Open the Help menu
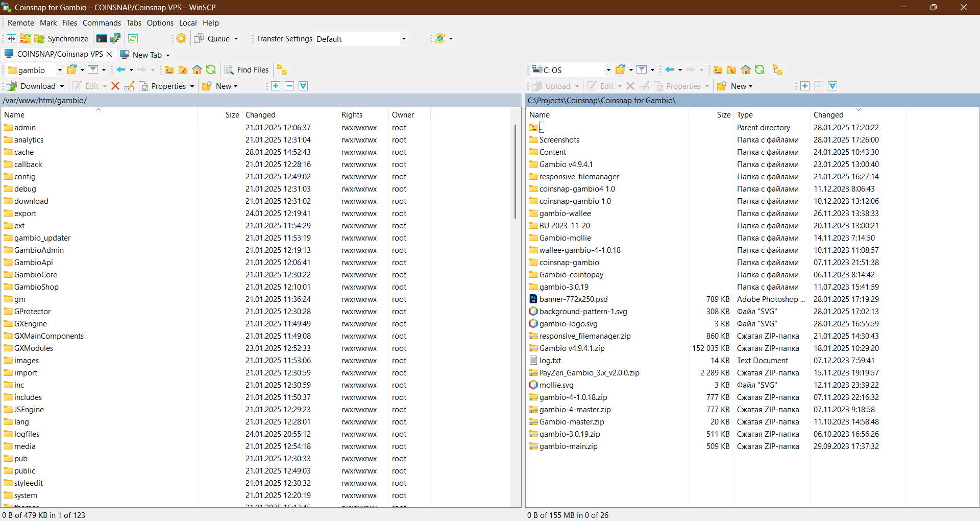980x521 pixels. tap(211, 23)
